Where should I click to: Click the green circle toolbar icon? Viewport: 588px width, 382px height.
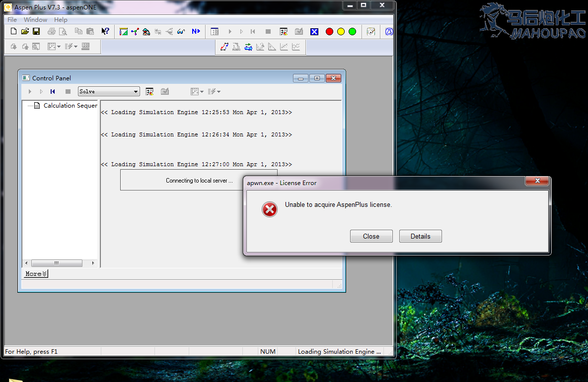click(x=353, y=31)
